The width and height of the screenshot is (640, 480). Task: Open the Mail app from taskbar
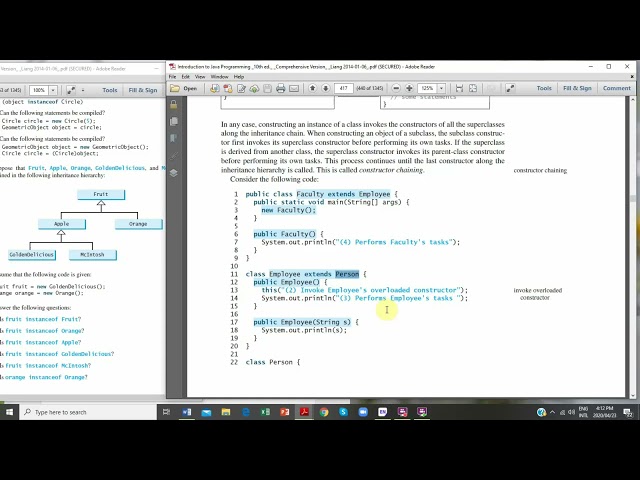(206, 412)
